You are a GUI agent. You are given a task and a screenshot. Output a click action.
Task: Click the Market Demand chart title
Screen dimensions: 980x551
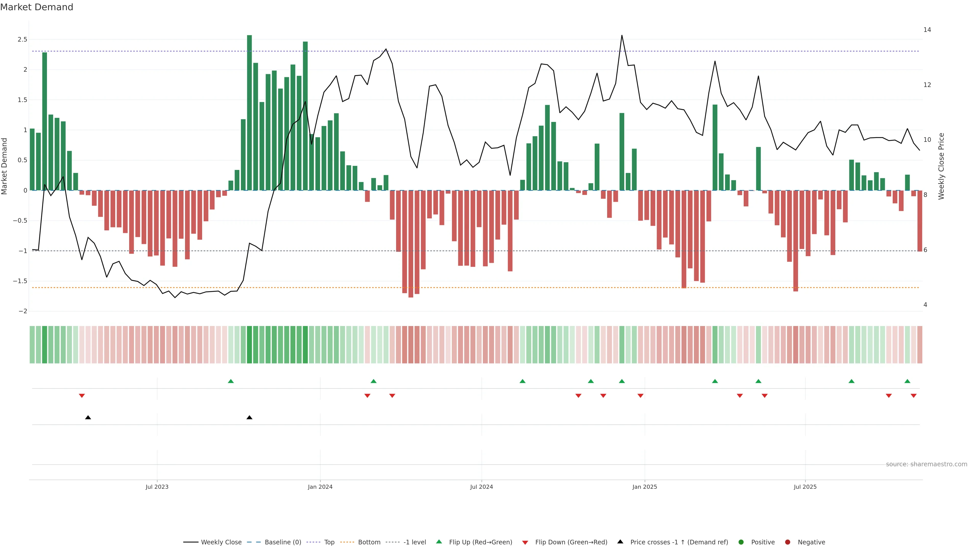(x=36, y=7)
